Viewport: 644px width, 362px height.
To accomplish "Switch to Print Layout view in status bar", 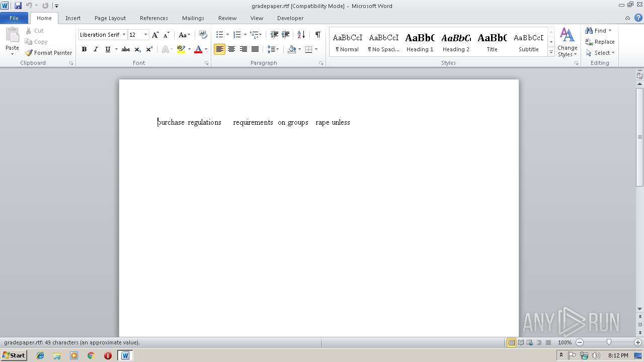I will coord(511,342).
